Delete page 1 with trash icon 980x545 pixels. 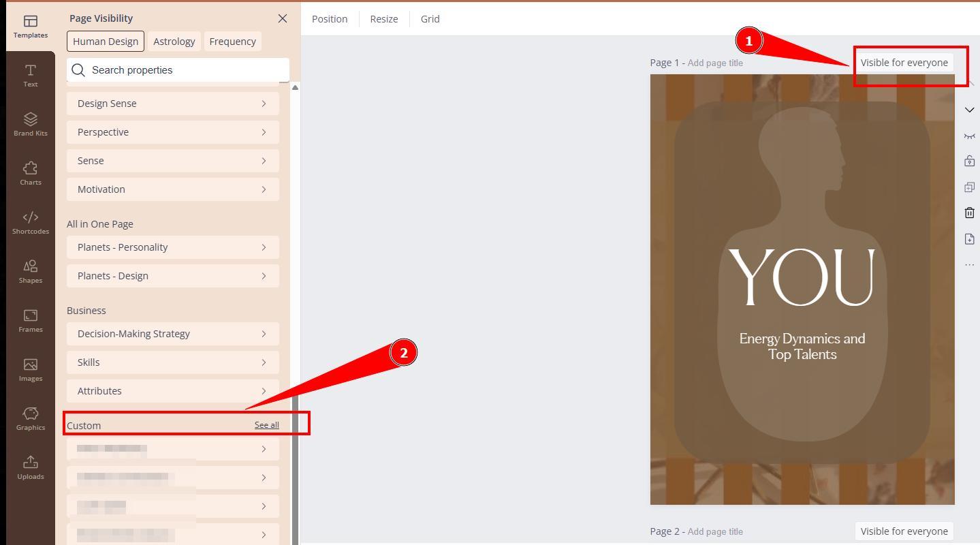click(x=970, y=213)
